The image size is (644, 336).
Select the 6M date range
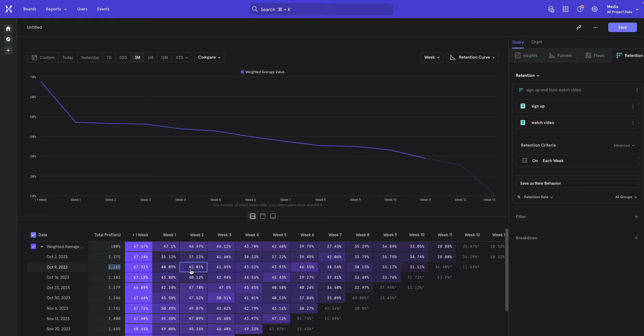pyautogui.click(x=150, y=58)
